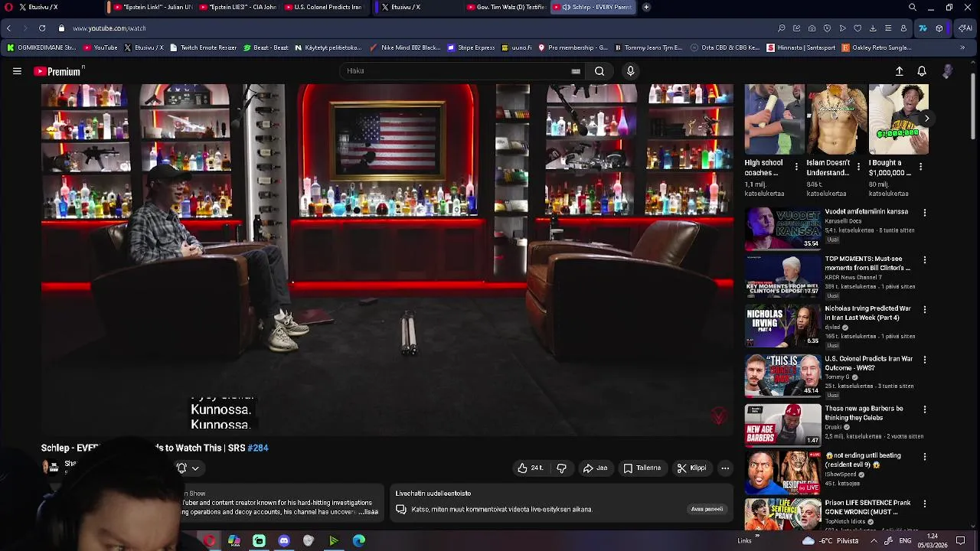Open options for 'U.S. Colonel Predicts Iran War' video

[924, 360]
